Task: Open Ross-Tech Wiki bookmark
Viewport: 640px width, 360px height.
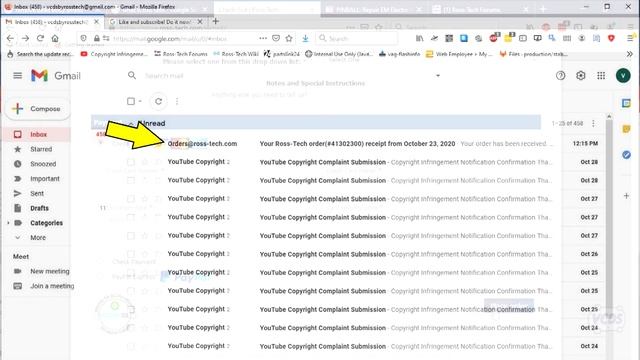Action: (x=236, y=54)
